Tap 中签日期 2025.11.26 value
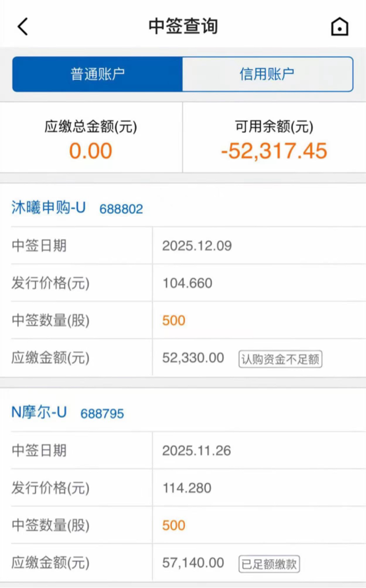The height and width of the screenshot is (588, 366). [x=196, y=451]
